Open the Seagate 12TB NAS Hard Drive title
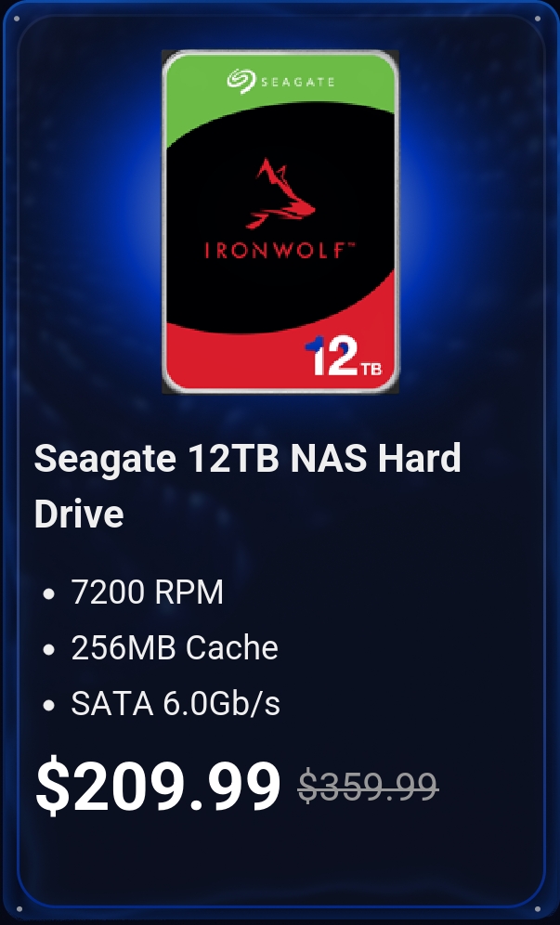The width and height of the screenshot is (560, 925). pos(247,486)
